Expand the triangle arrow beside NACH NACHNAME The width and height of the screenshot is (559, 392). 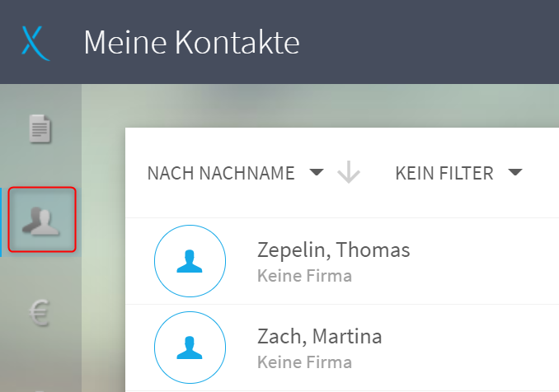(317, 172)
